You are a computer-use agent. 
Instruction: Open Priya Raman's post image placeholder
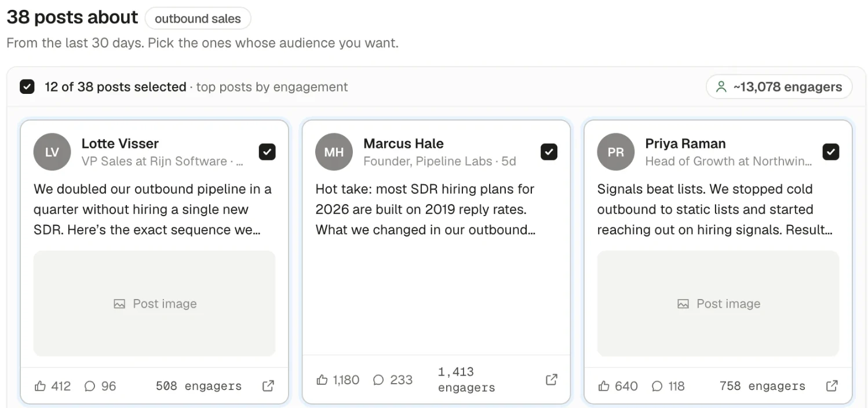(x=718, y=303)
